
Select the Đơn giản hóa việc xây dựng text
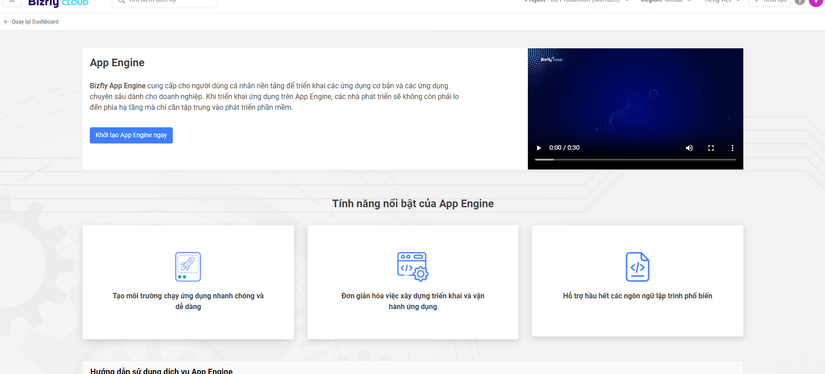(413, 301)
